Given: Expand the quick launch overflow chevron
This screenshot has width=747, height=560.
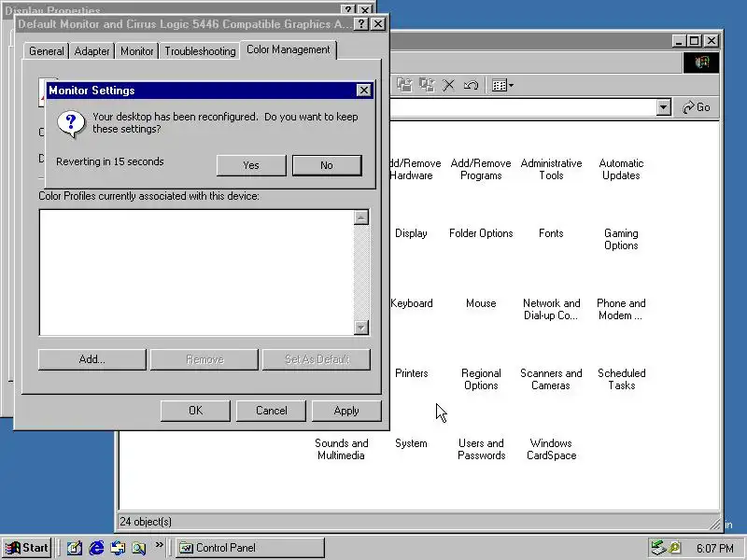Looking at the screenshot, I should click(x=159, y=544).
